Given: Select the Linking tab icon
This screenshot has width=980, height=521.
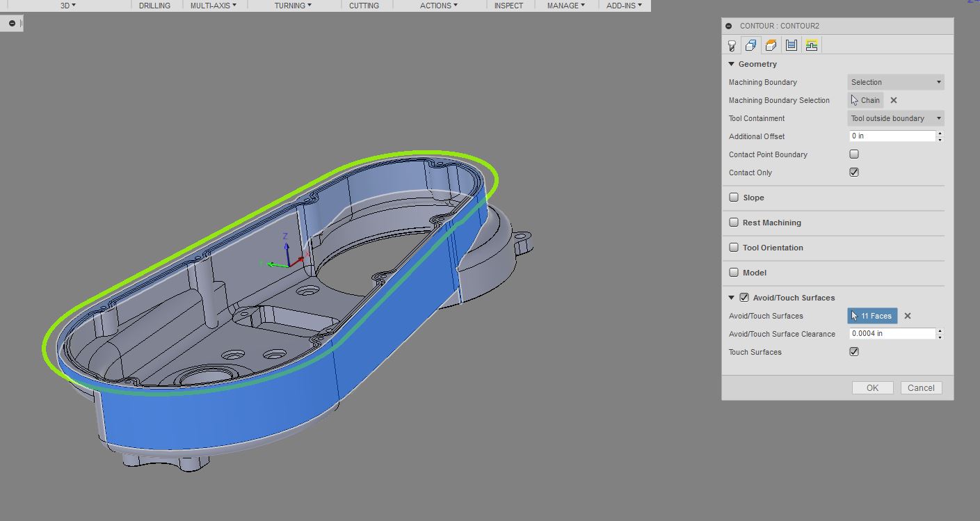Looking at the screenshot, I should click(x=812, y=45).
